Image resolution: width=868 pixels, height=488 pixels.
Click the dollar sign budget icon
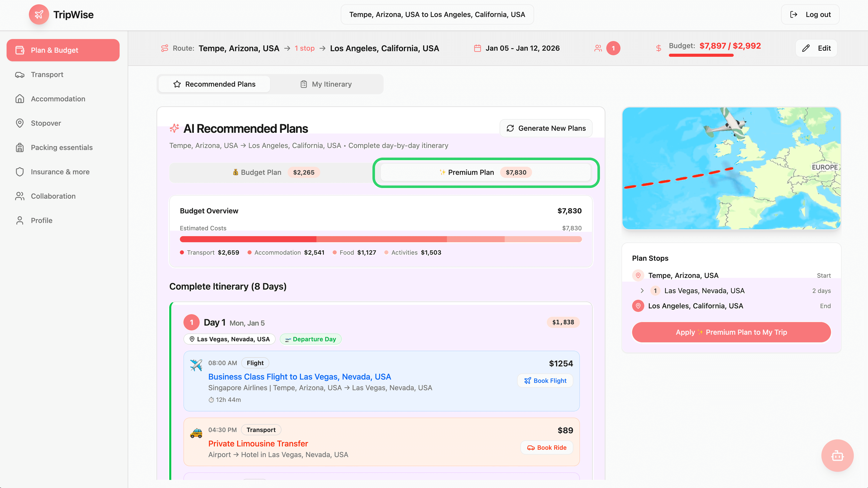(x=658, y=48)
